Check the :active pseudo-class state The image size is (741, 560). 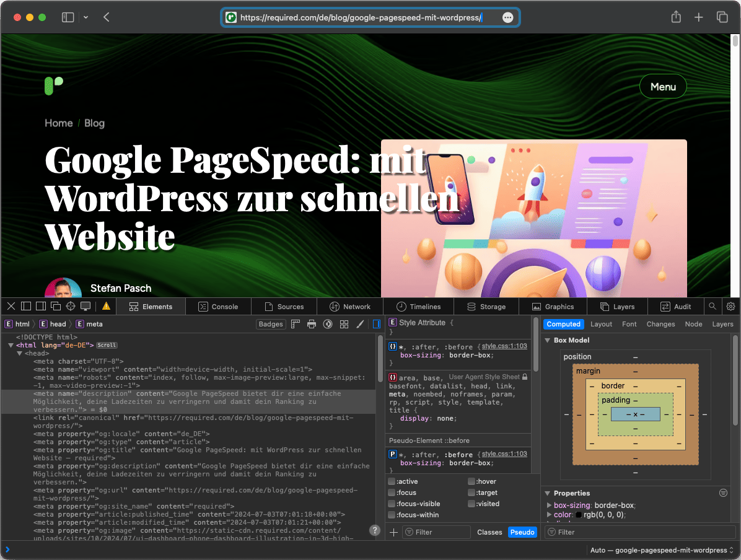[391, 481]
